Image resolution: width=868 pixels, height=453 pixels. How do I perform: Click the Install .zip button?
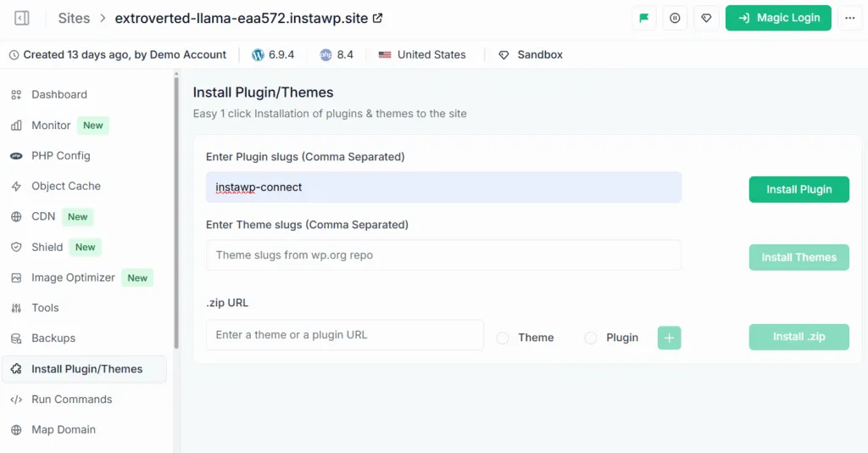coord(798,337)
